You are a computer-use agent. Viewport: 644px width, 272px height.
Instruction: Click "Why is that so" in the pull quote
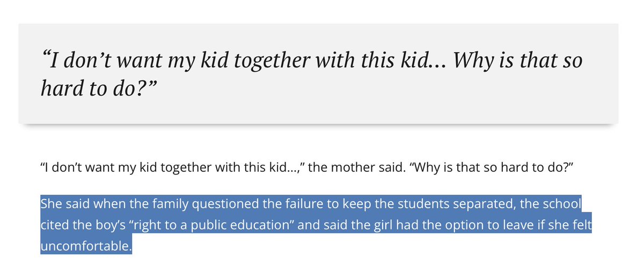click(518, 60)
